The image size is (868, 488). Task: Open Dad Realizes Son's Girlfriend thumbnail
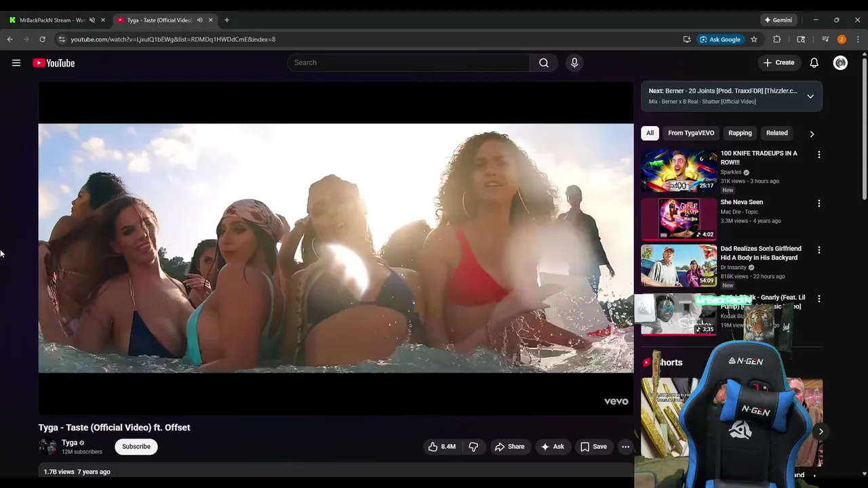pyautogui.click(x=679, y=266)
